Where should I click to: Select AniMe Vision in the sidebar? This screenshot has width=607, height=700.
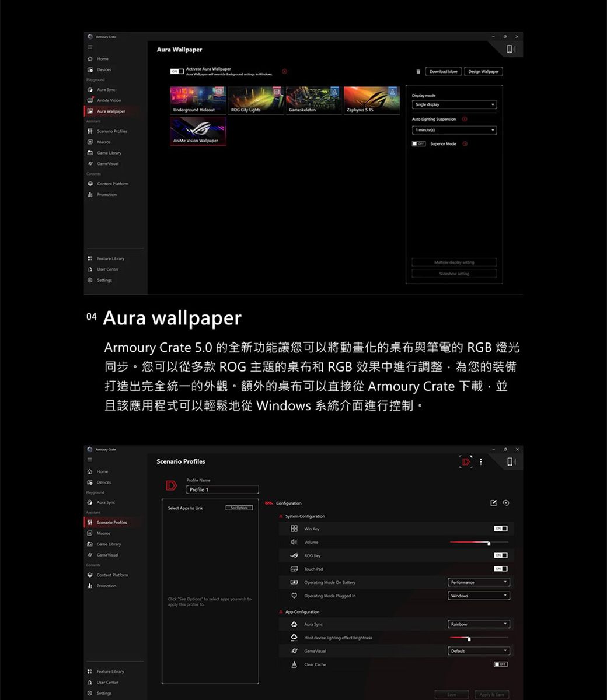click(109, 100)
